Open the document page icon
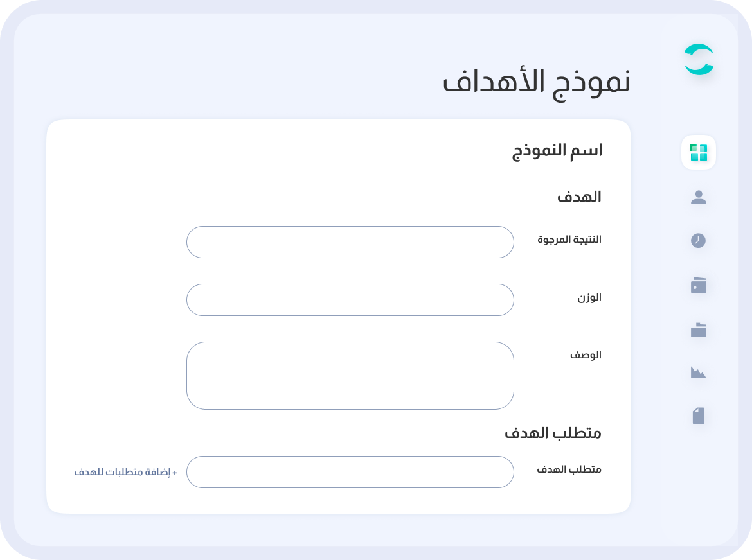Viewport: 752px width, 560px height. (x=699, y=416)
